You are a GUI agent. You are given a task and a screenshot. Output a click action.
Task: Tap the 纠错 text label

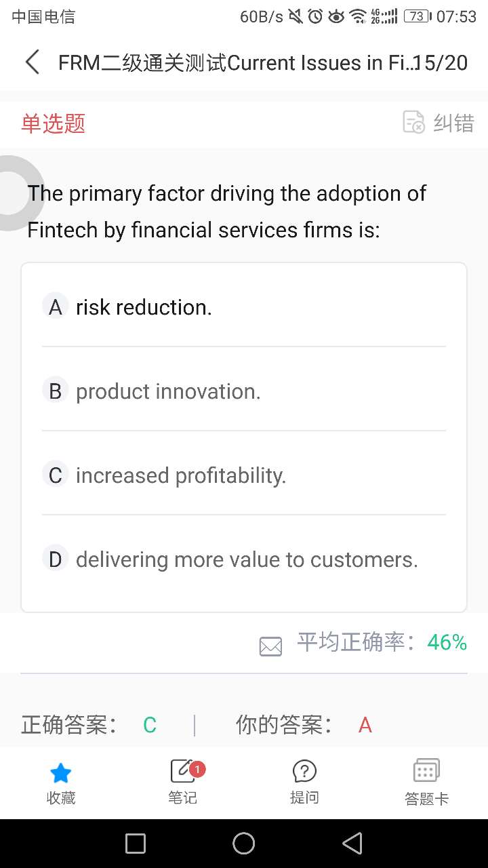pos(453,123)
